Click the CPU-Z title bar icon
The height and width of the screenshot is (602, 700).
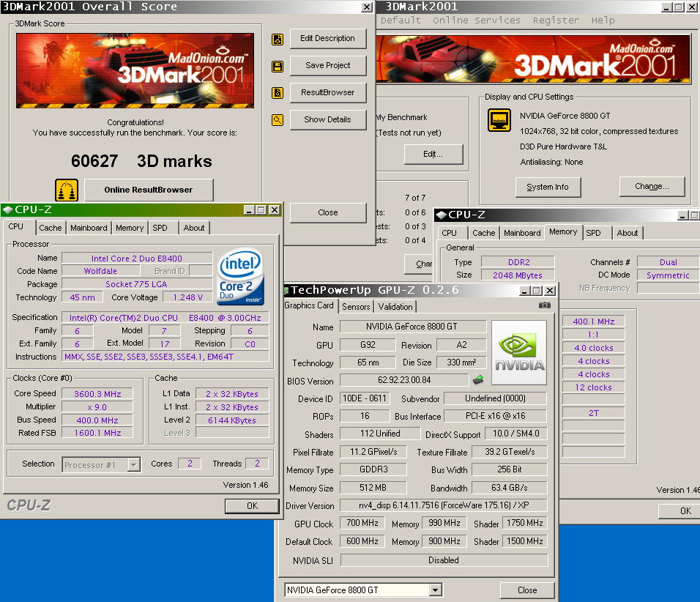tap(7, 209)
